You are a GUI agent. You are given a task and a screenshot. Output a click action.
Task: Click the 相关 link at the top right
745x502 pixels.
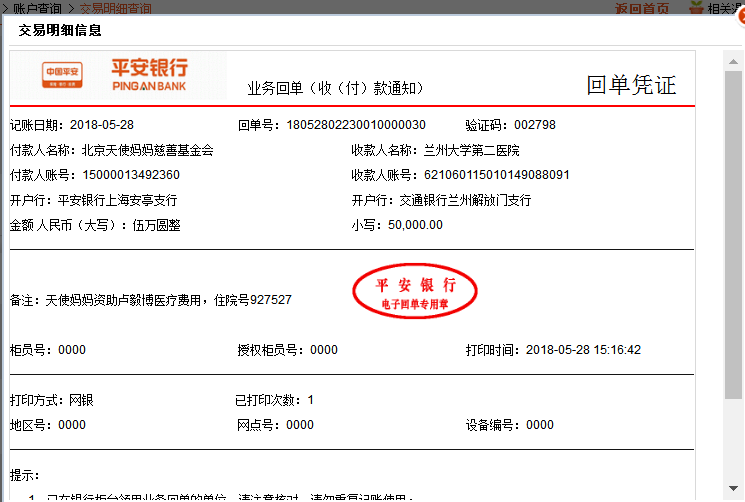725,8
